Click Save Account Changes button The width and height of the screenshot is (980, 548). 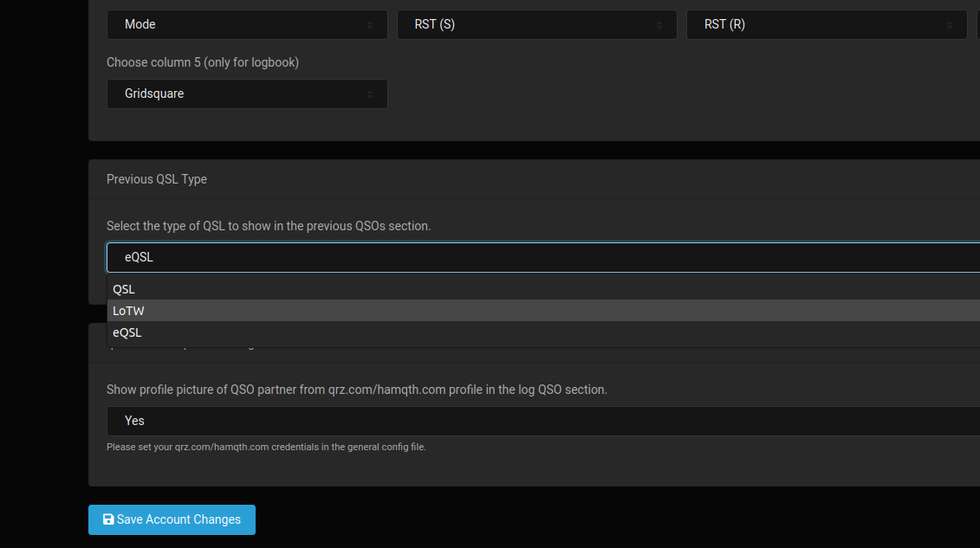coord(172,519)
